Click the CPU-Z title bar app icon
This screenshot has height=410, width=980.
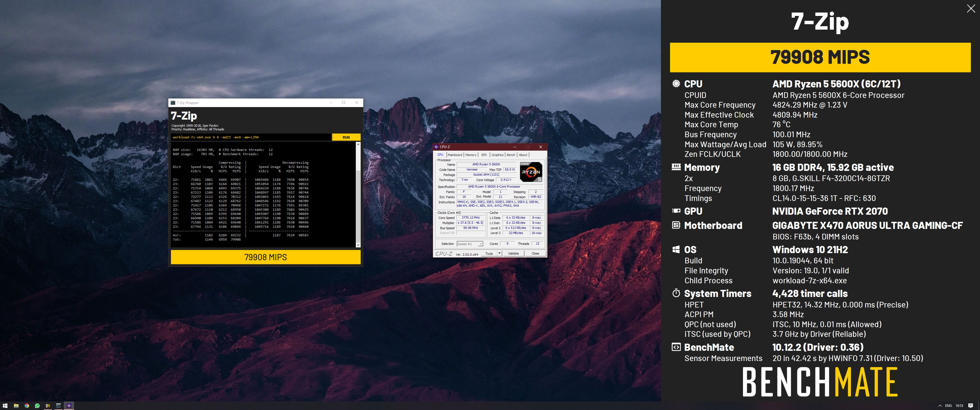[436, 147]
